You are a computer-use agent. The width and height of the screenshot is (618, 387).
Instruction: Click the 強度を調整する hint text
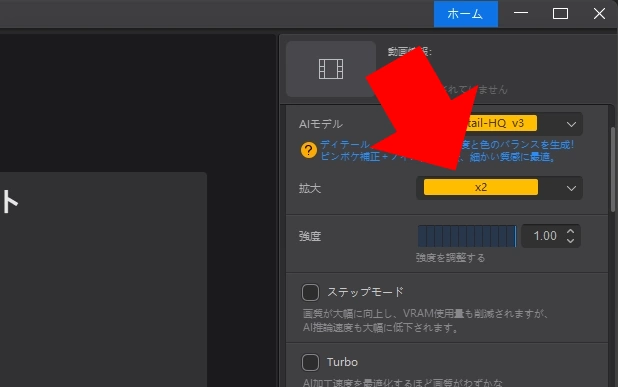click(x=450, y=258)
